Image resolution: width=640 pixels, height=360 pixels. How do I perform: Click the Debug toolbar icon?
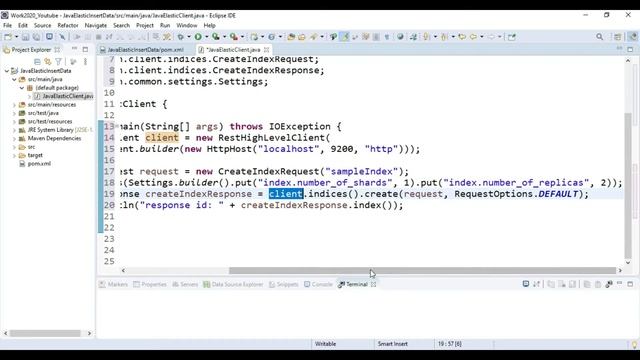180,37
